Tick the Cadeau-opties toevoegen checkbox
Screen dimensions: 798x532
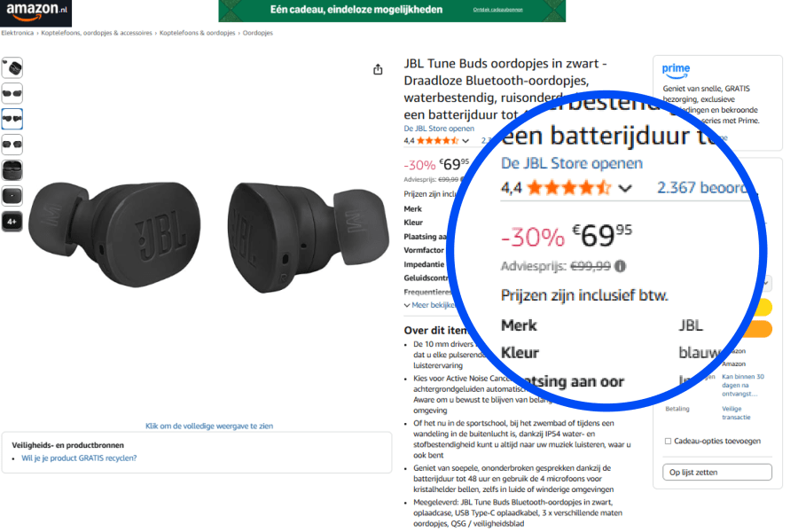click(x=668, y=441)
